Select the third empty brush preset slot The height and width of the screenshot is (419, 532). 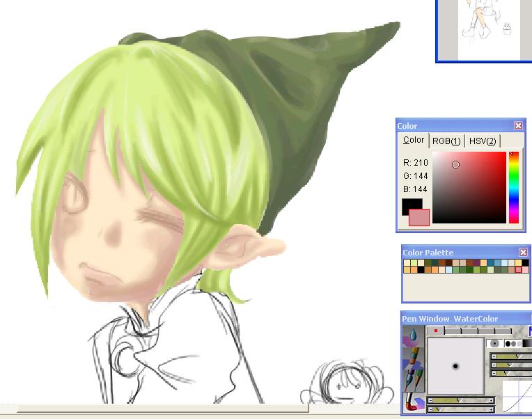(469, 331)
